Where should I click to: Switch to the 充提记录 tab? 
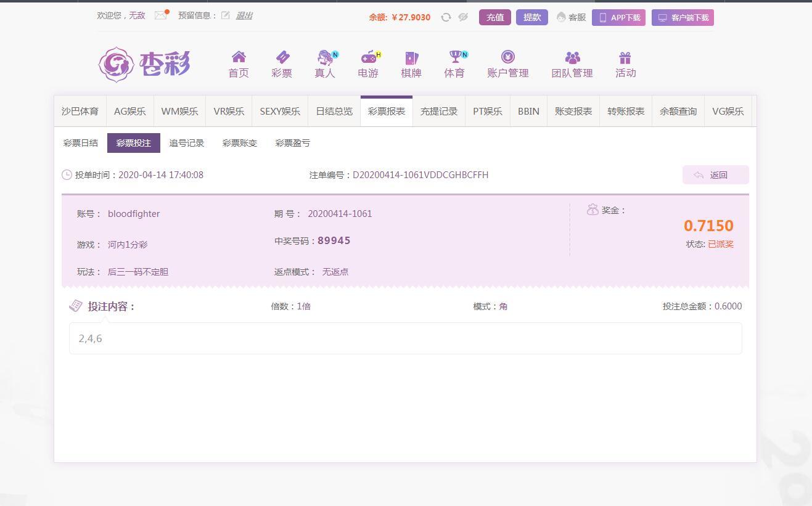coord(439,112)
